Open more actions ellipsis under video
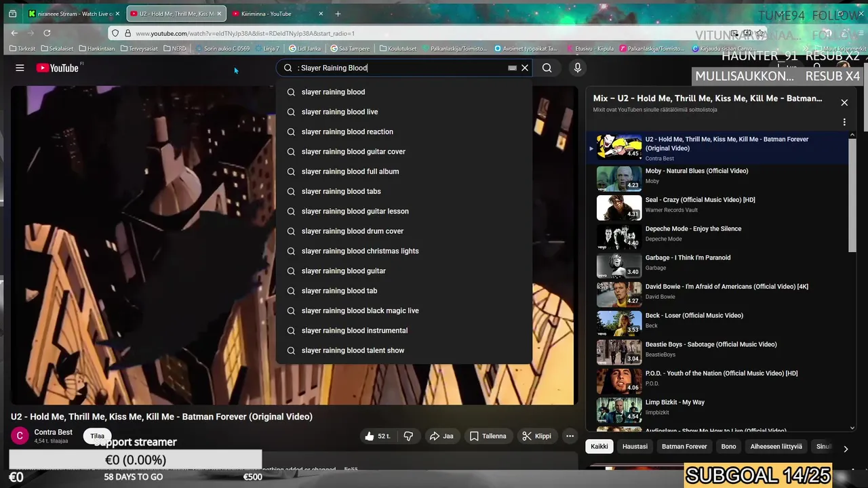This screenshot has width=868, height=488. tap(570, 436)
